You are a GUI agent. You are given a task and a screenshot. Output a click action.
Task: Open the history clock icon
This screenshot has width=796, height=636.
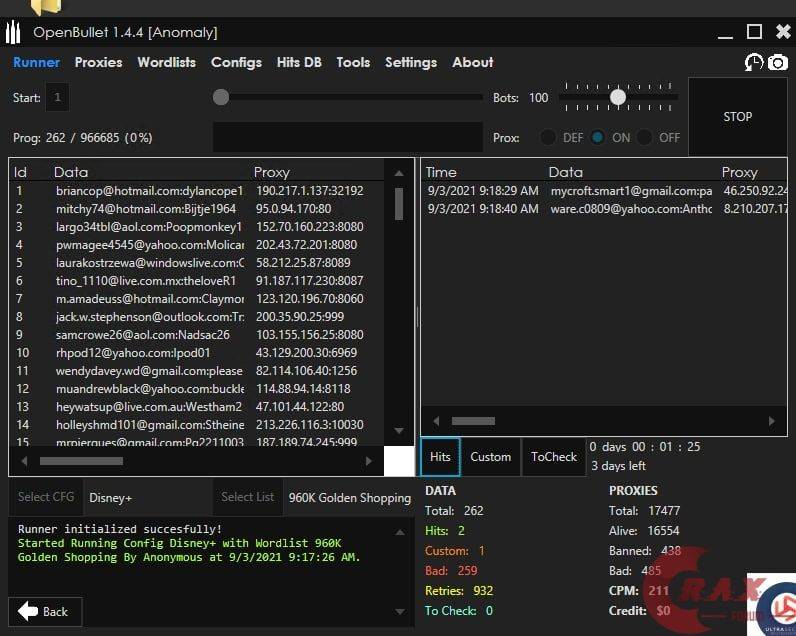754,62
